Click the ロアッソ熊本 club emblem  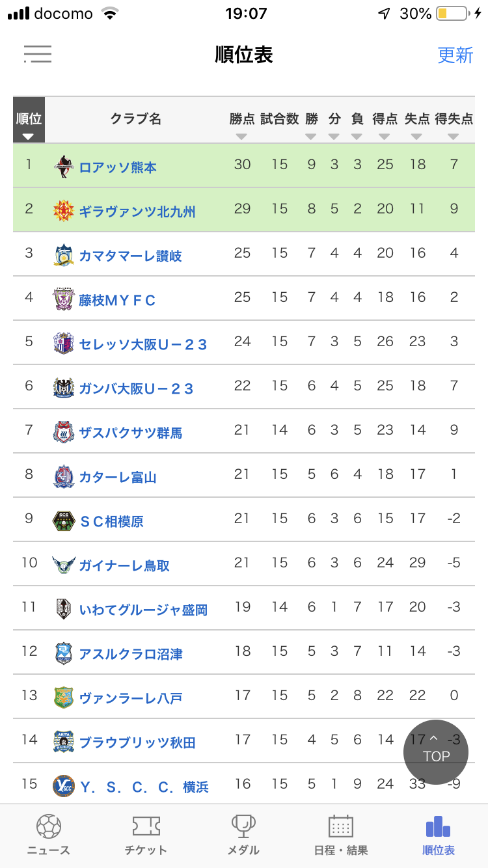[x=64, y=167]
